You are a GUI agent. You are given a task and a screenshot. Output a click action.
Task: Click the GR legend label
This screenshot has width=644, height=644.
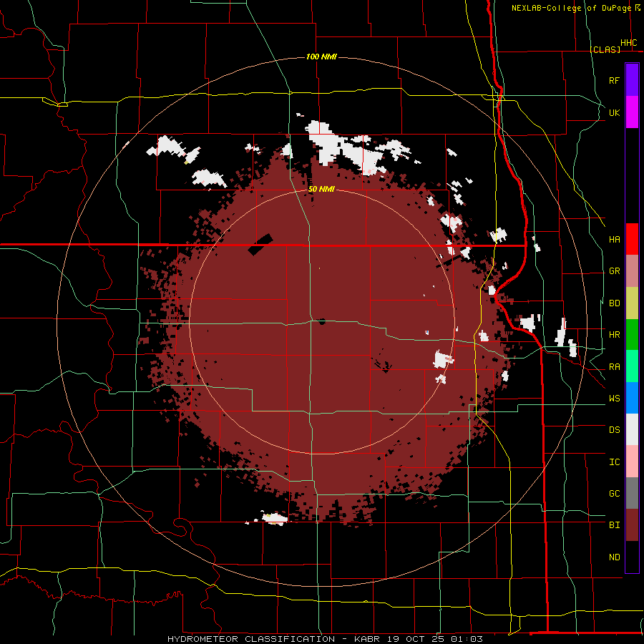pyautogui.click(x=614, y=271)
